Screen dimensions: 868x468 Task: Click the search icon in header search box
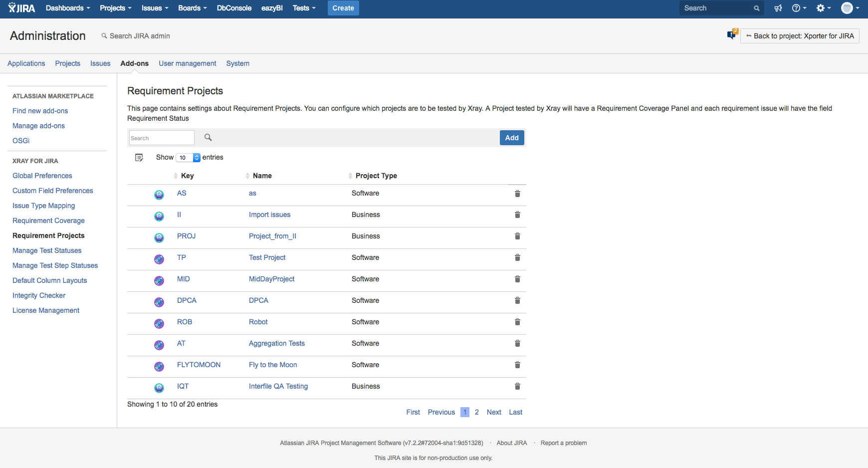[757, 8]
